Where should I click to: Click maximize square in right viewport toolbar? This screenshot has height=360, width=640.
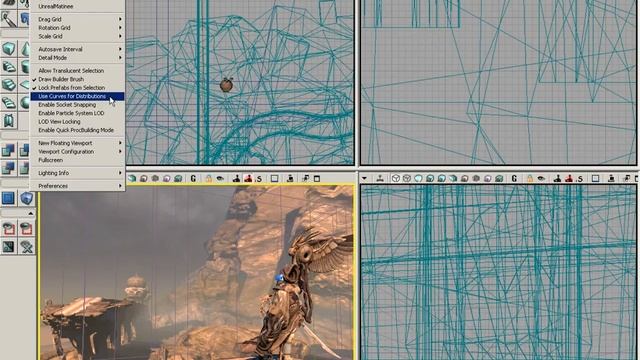click(x=595, y=178)
